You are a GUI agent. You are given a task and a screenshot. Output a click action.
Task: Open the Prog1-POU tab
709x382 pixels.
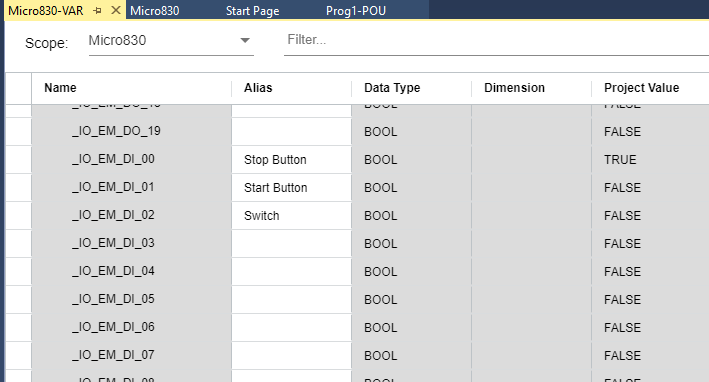coord(356,11)
